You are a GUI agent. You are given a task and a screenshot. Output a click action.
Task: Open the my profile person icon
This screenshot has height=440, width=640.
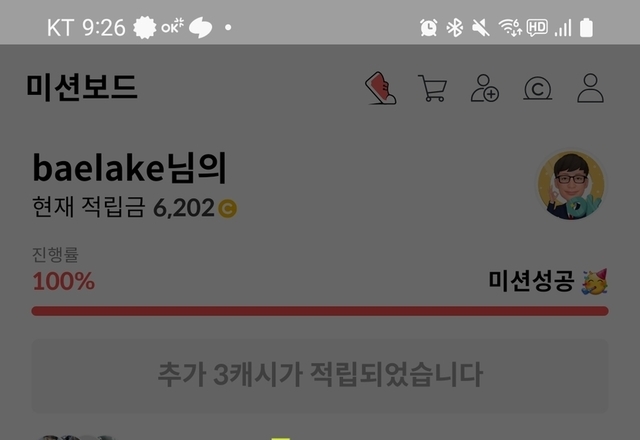(590, 88)
